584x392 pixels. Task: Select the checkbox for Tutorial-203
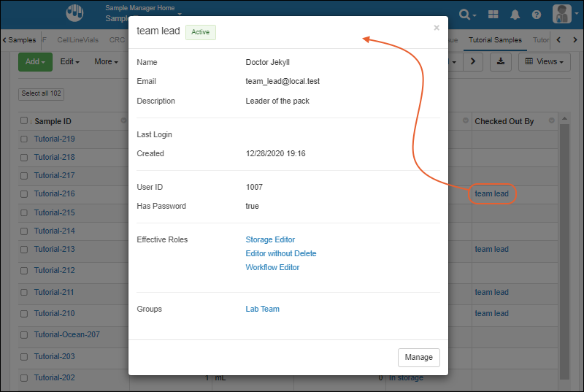(x=24, y=357)
